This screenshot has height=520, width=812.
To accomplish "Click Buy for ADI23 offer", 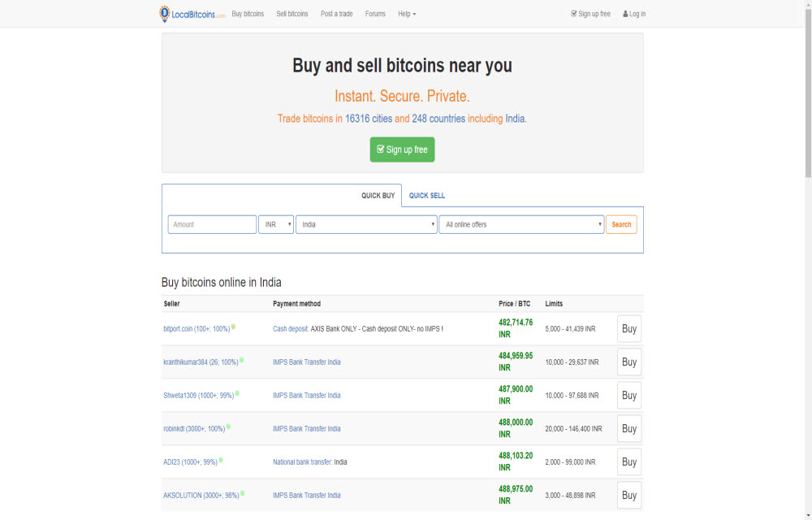I will (x=629, y=462).
